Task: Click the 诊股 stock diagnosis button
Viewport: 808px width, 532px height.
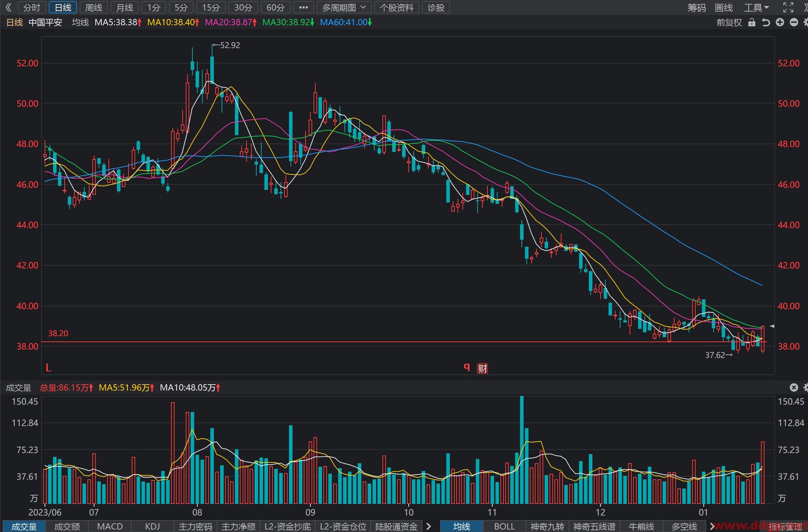Action: pyautogui.click(x=436, y=7)
